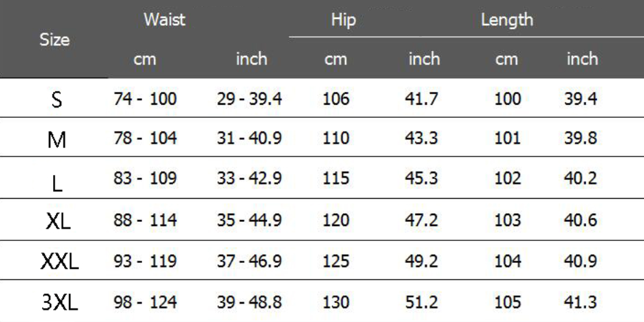This screenshot has height=322, width=644.
Task: Click the hip inch value 41.7
Action: [x=423, y=99]
